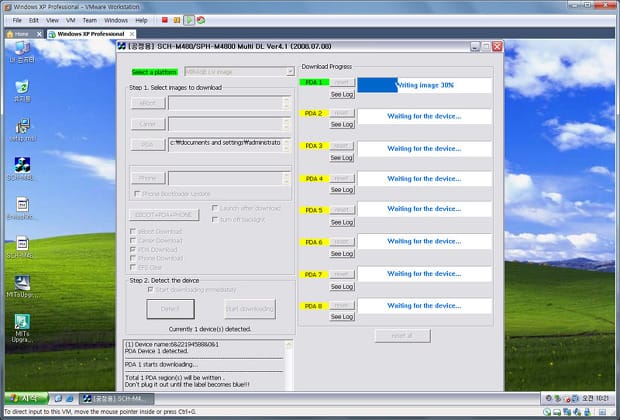Click the Multi DL window title bar icon
Image resolution: width=620 pixels, height=420 pixels.
pyautogui.click(x=122, y=46)
